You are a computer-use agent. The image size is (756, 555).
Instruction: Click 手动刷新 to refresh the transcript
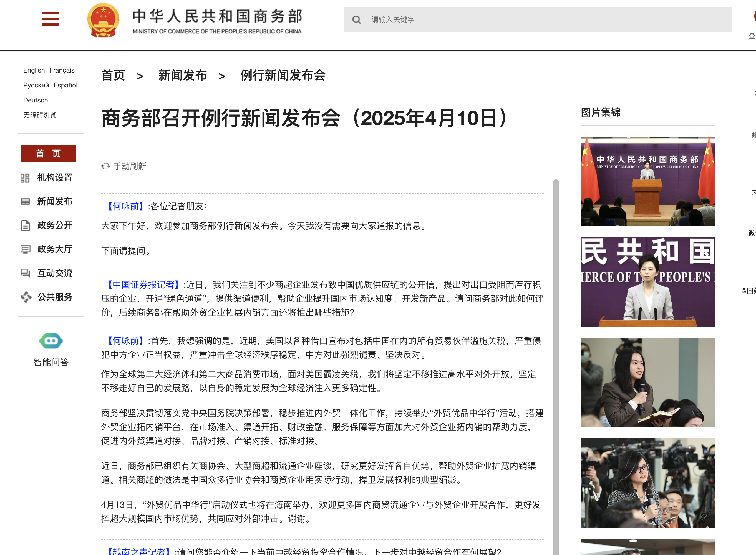click(x=130, y=166)
